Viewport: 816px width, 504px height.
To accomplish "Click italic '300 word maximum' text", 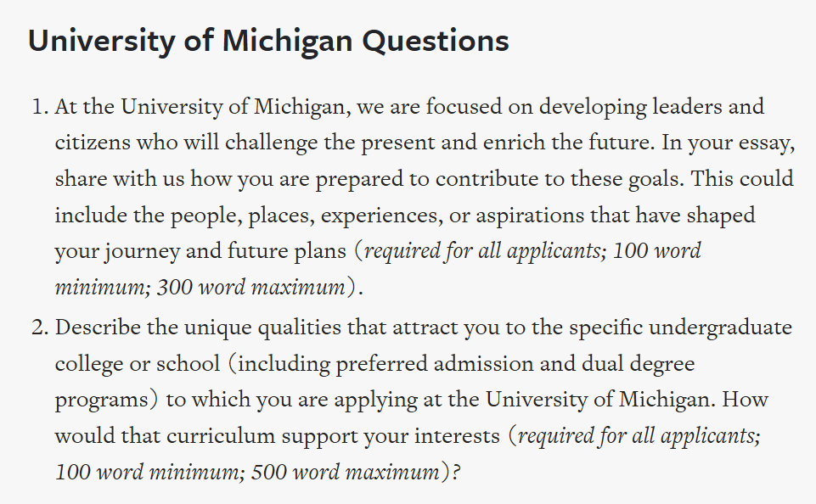I will click(250, 288).
